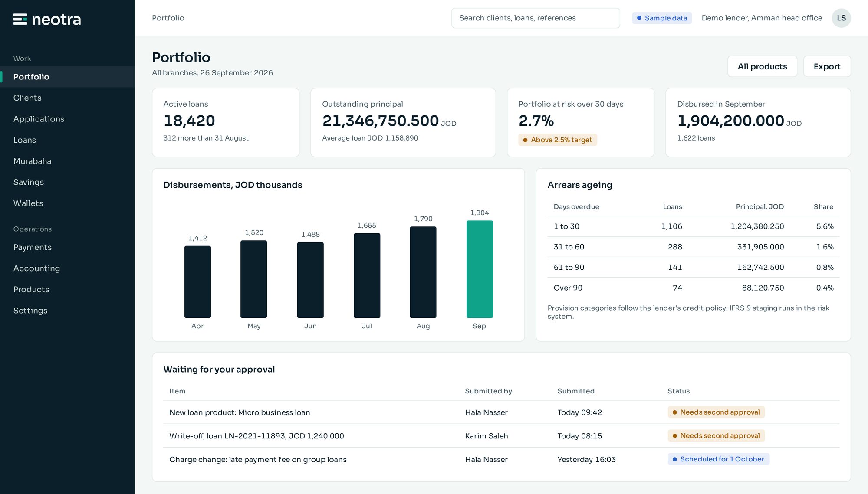This screenshot has height=494, width=868.
Task: Click the Scheduled for 1 October status
Action: 718,459
